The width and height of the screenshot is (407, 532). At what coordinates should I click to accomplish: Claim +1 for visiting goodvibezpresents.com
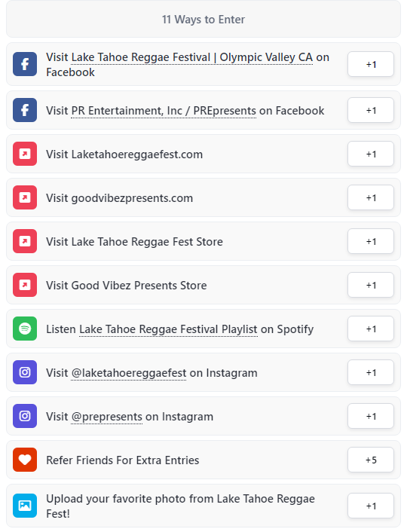(x=371, y=197)
